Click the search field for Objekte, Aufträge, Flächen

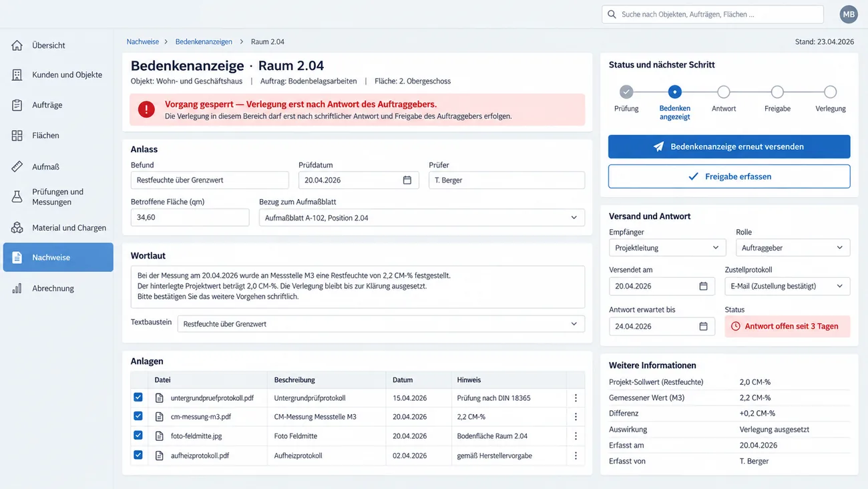(713, 14)
